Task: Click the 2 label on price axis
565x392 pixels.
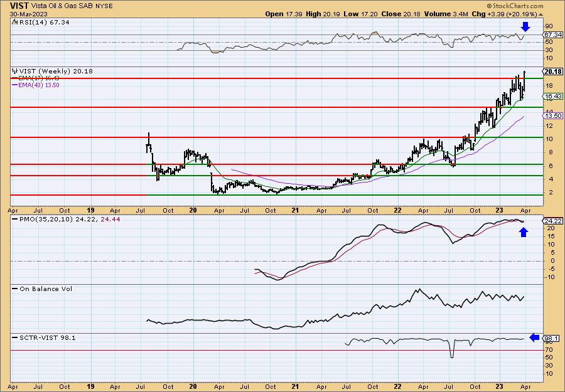Action: pos(551,192)
